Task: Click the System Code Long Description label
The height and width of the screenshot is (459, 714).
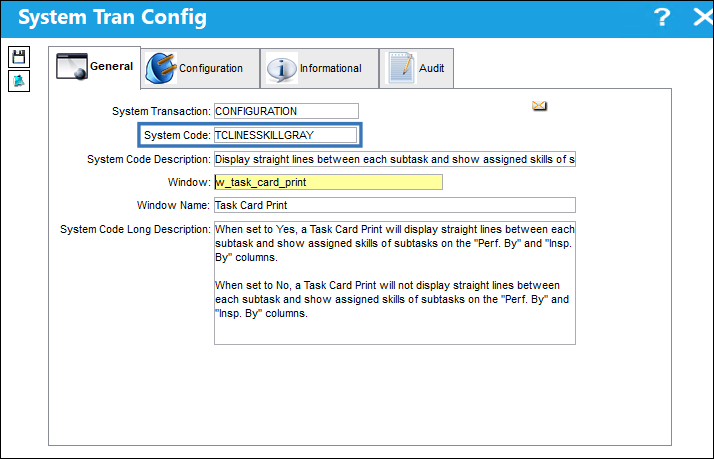Action: pyautogui.click(x=135, y=229)
